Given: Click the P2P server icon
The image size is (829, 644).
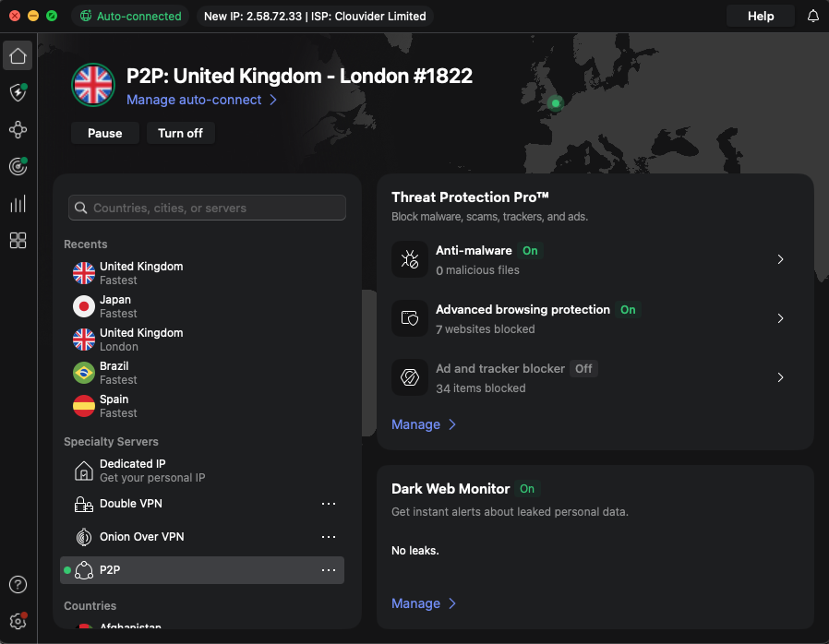Looking at the screenshot, I should tap(83, 570).
